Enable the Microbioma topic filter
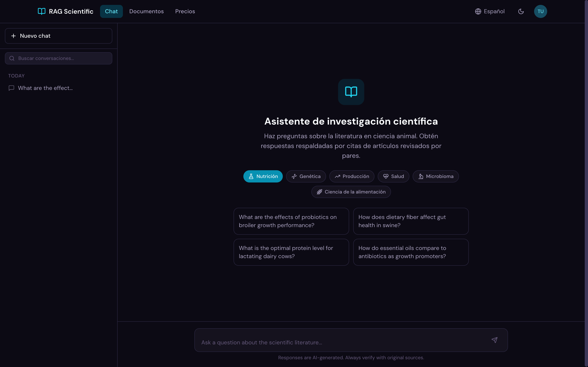Viewport: 588px width, 367px height. (x=436, y=176)
